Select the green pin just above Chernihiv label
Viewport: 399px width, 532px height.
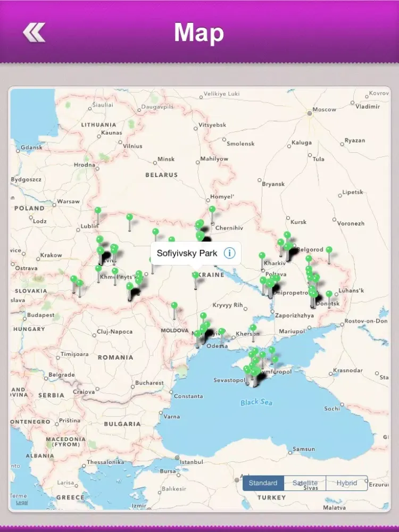[x=212, y=209]
